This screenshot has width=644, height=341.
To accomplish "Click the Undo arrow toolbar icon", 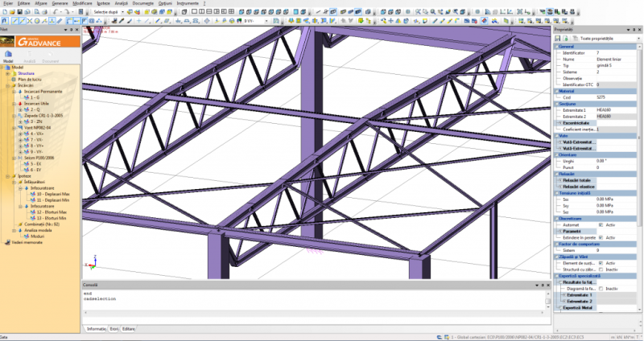I will click(x=56, y=13).
